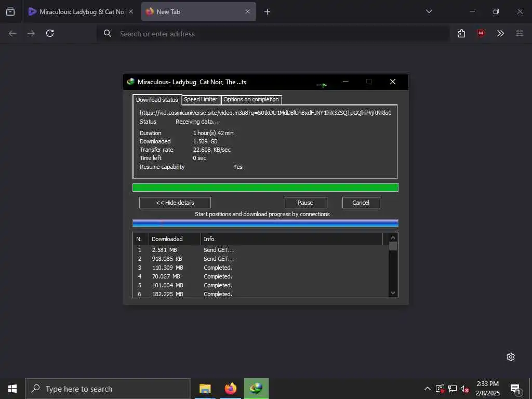The image size is (532, 399).
Task: Open Internet Download Manager taskbar icon
Action: click(256, 389)
